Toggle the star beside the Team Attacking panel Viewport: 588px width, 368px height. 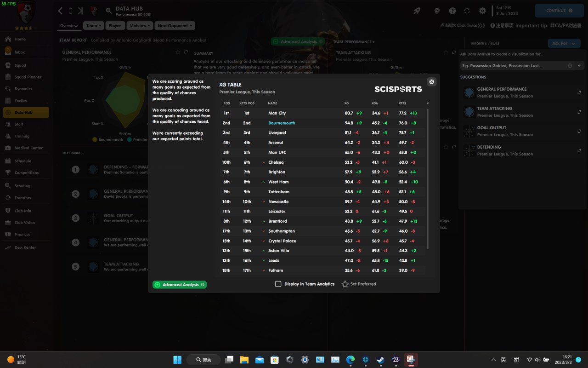tap(447, 53)
